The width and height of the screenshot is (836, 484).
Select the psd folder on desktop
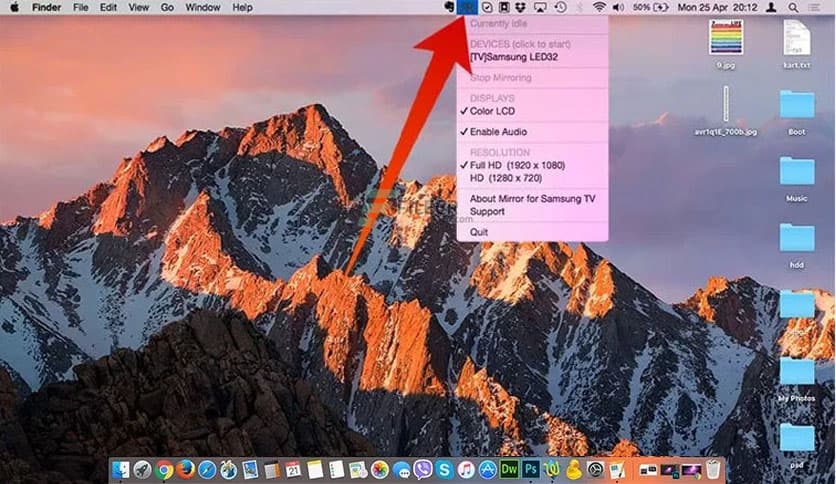click(797, 445)
